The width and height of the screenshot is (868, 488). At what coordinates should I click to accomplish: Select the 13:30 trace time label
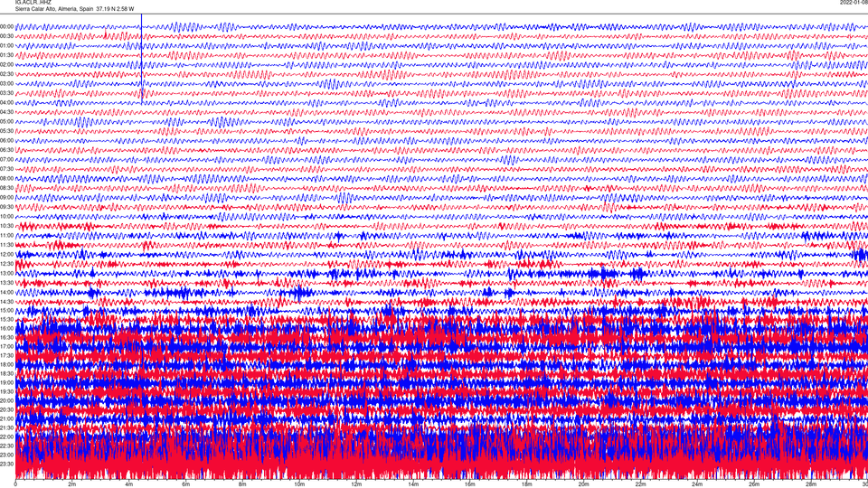pyautogui.click(x=6, y=283)
